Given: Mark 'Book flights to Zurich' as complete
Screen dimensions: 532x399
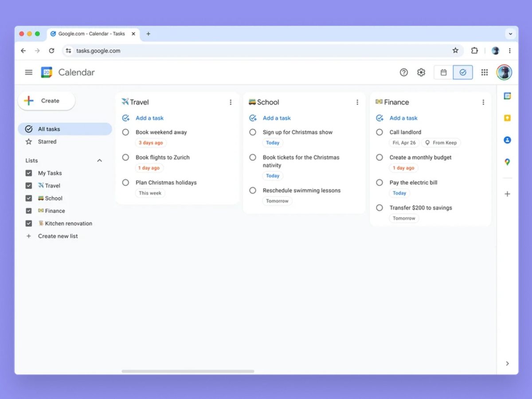Looking at the screenshot, I should coord(126,157).
